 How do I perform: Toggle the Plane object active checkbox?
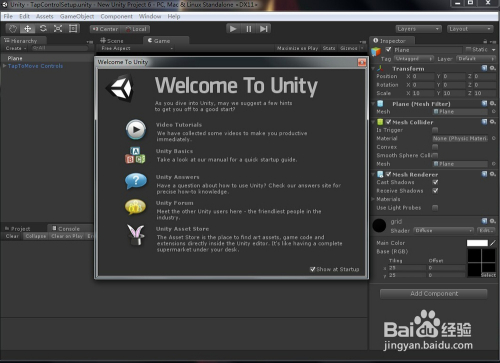click(x=388, y=50)
